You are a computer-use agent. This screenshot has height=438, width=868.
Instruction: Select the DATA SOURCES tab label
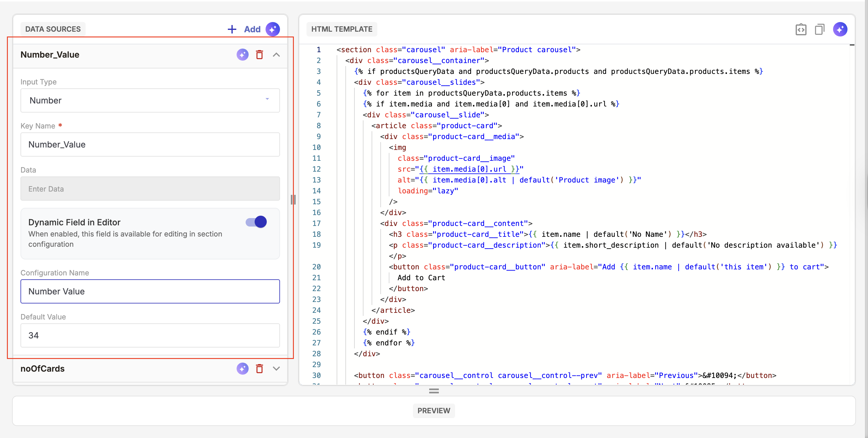click(53, 29)
